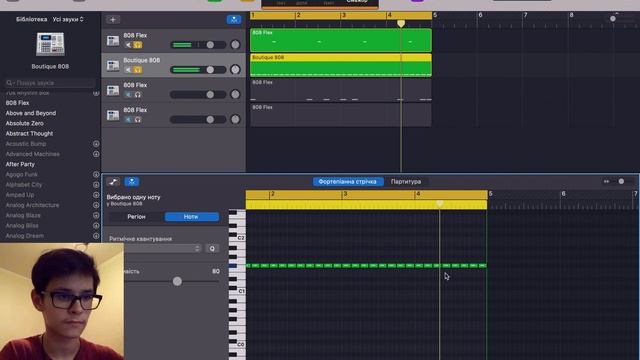The width and height of the screenshot is (640, 360).
Task: Download the Alphabet City patch via its icon
Action: pos(96,184)
